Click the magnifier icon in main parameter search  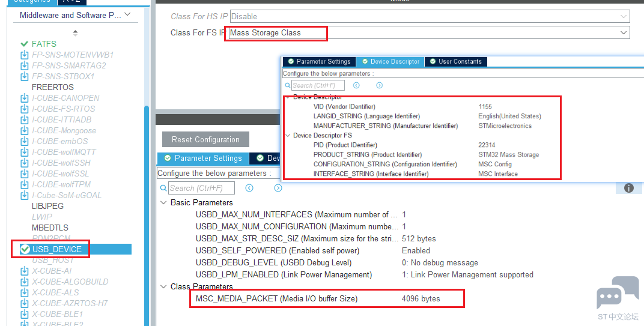pyautogui.click(x=163, y=188)
